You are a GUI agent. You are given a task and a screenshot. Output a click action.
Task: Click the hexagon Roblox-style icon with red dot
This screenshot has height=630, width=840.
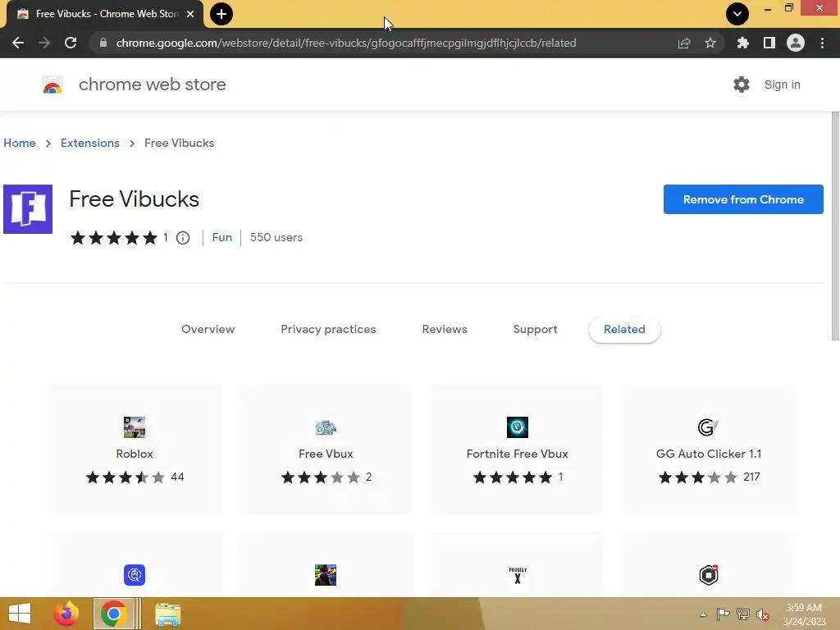point(708,575)
